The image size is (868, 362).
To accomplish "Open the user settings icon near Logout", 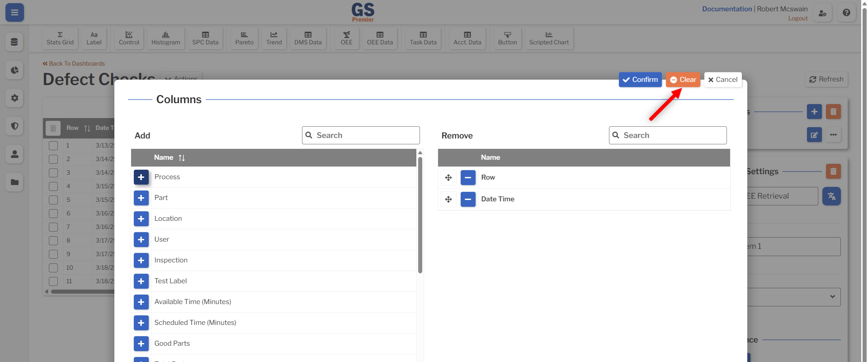I will 822,13.
